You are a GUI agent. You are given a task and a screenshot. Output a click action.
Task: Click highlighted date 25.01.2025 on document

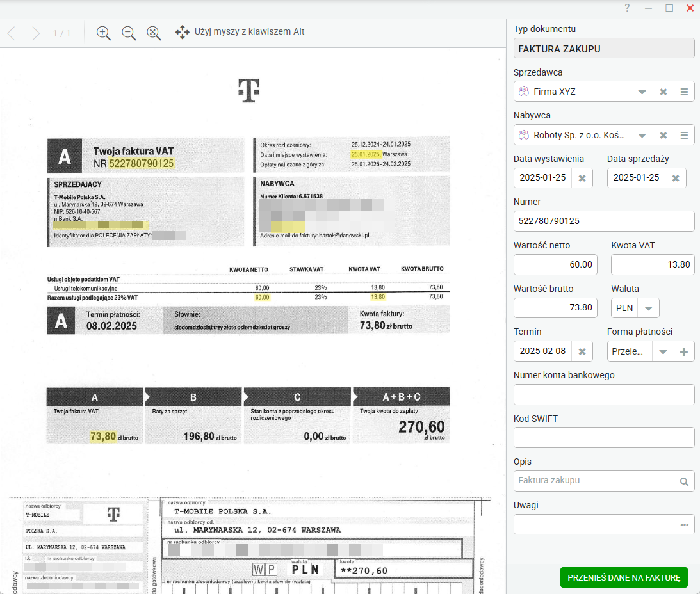click(366, 154)
